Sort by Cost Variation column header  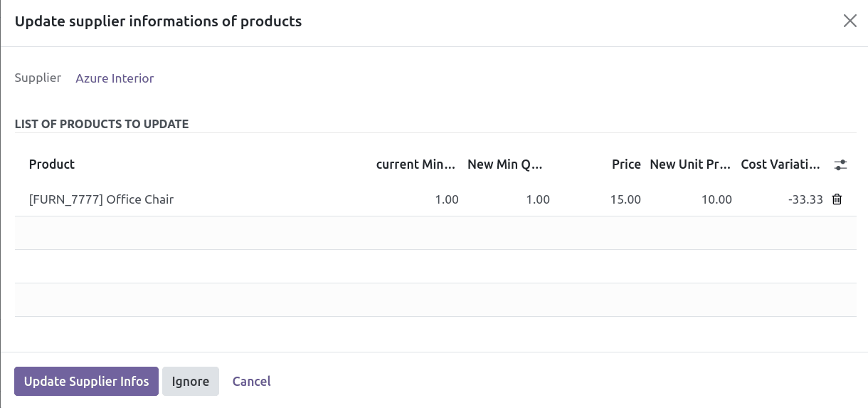pos(781,164)
